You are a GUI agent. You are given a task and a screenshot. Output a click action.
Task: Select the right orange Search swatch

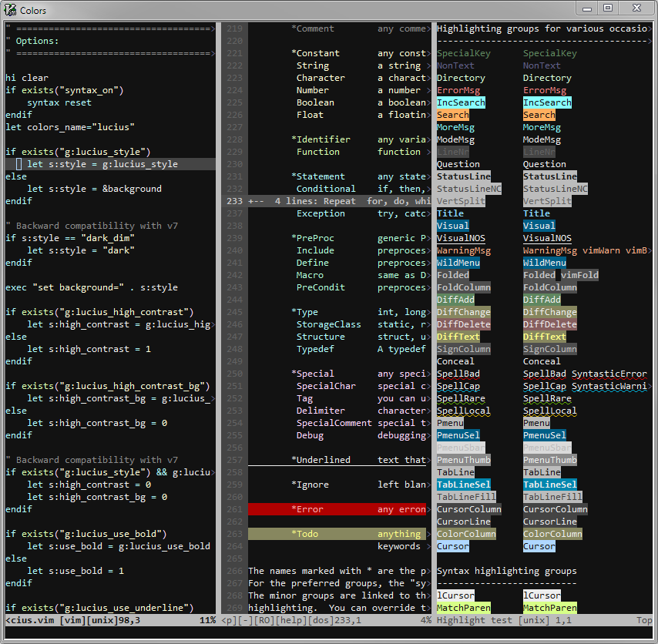tap(539, 115)
